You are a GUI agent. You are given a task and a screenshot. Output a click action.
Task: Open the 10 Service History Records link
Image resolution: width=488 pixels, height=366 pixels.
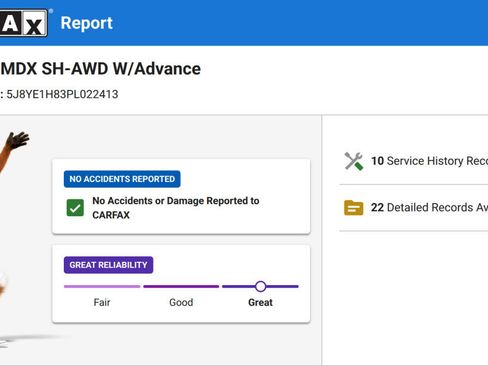coord(429,161)
